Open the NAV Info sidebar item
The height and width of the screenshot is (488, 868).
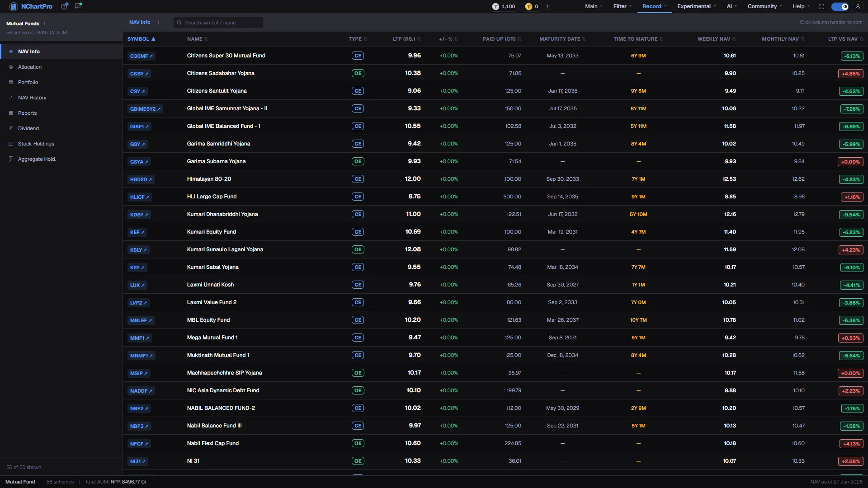pyautogui.click(x=61, y=52)
